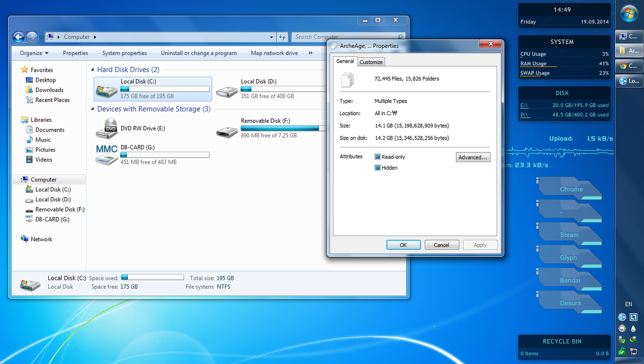Click OK in ArcheAge Properties
This screenshot has height=364, width=644.
click(x=404, y=245)
